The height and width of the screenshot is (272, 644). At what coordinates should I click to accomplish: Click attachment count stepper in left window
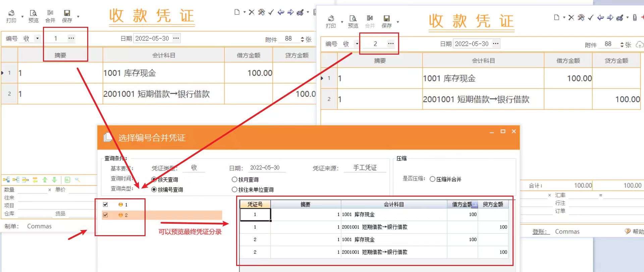(302, 39)
